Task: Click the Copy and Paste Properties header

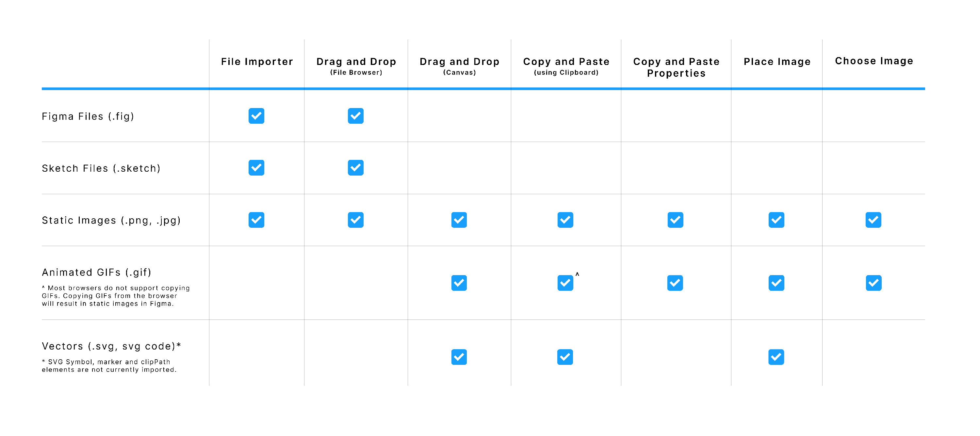Action: click(677, 67)
